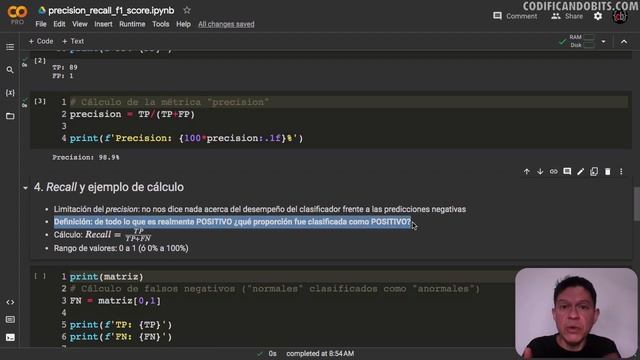Click the highlighted 'Definición' bullet text

pos(232,222)
